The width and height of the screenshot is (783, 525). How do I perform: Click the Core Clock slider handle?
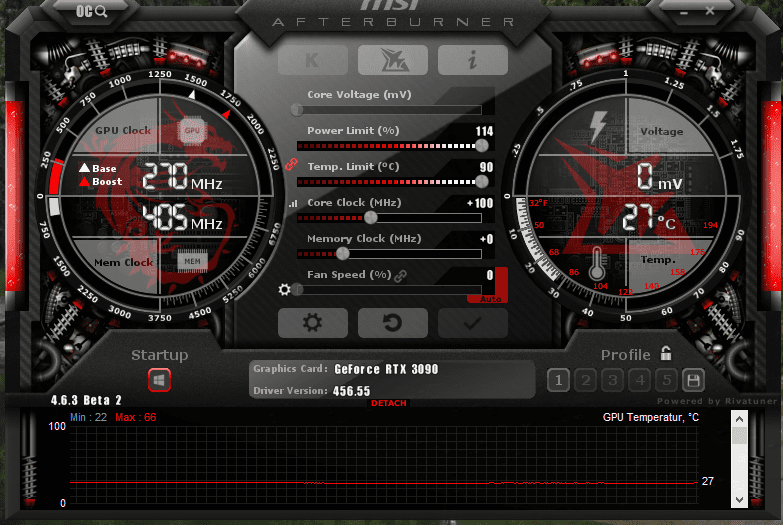pyautogui.click(x=371, y=218)
